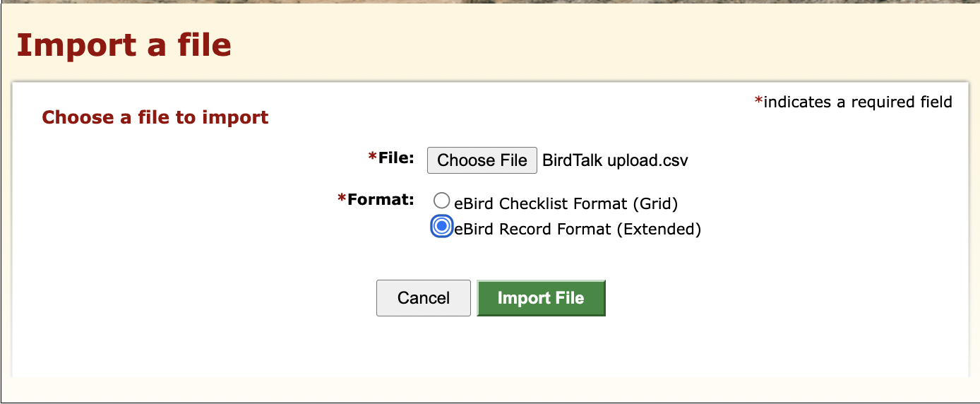The image size is (980, 404).
Task: Click the "indicates a required field" note
Action: point(858,102)
